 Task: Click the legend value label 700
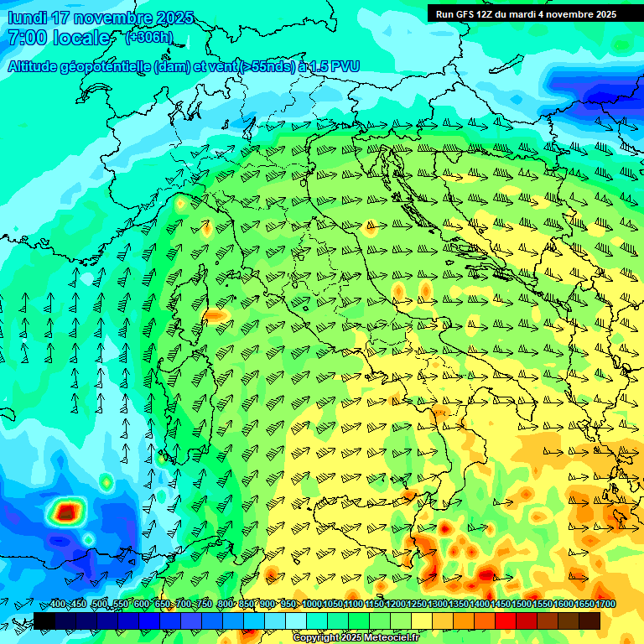coord(184,605)
